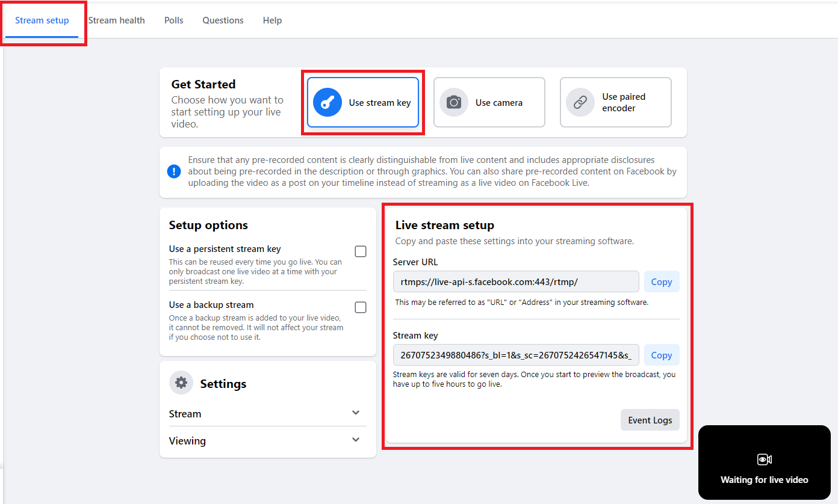
Task: Click the paired encoder link icon
Action: tap(580, 102)
